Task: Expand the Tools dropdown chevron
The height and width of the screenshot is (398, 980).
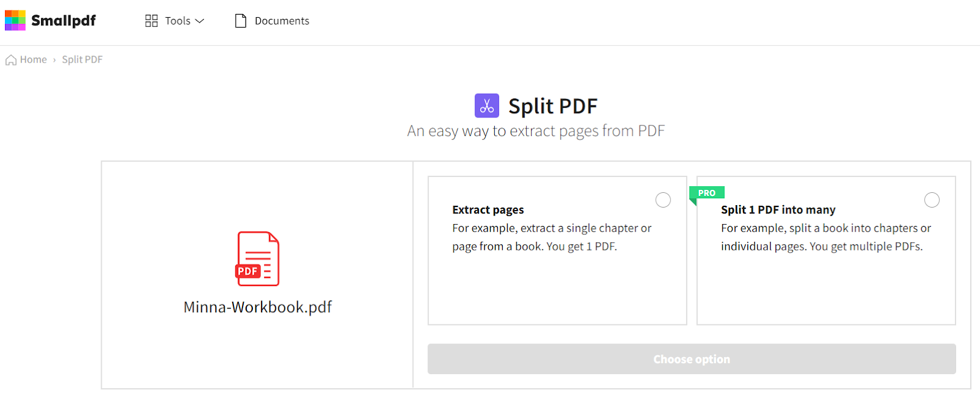Action: [200, 21]
